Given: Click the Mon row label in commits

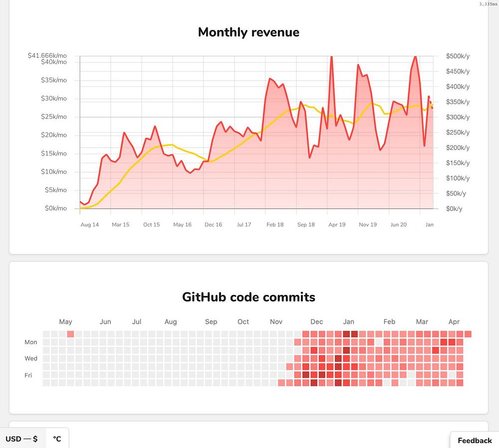Looking at the screenshot, I should point(31,342).
